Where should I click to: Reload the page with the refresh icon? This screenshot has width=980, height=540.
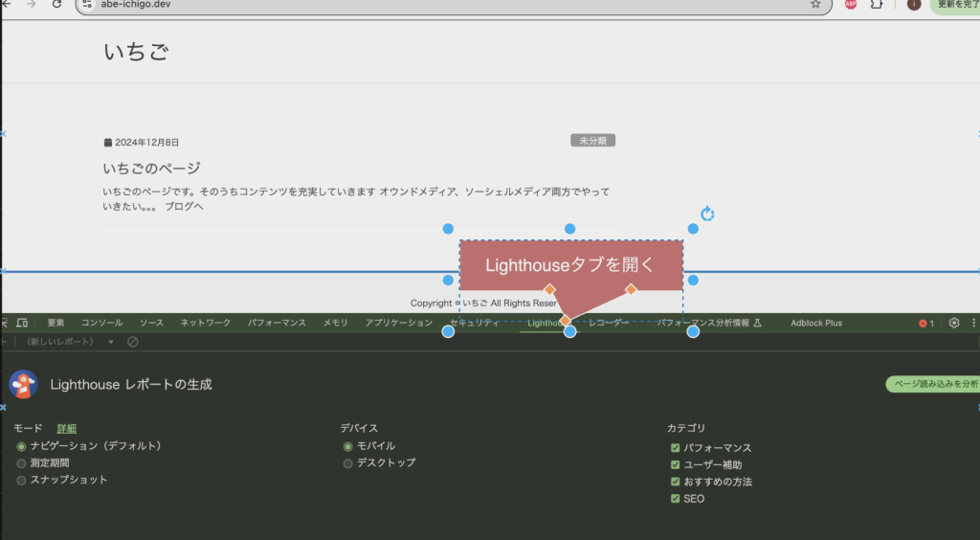pos(56,5)
